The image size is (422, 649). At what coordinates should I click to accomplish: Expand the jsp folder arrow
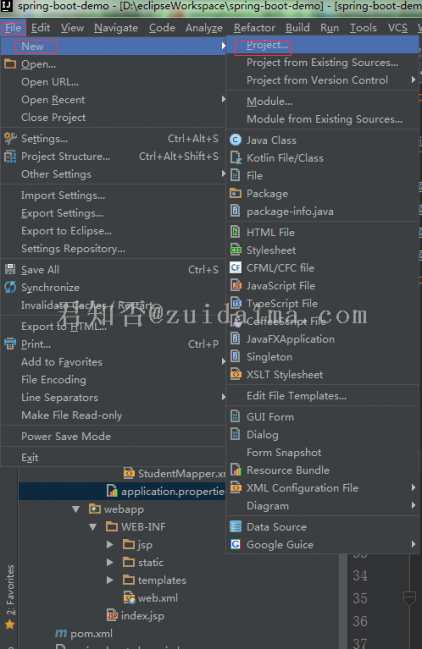[x=110, y=545]
